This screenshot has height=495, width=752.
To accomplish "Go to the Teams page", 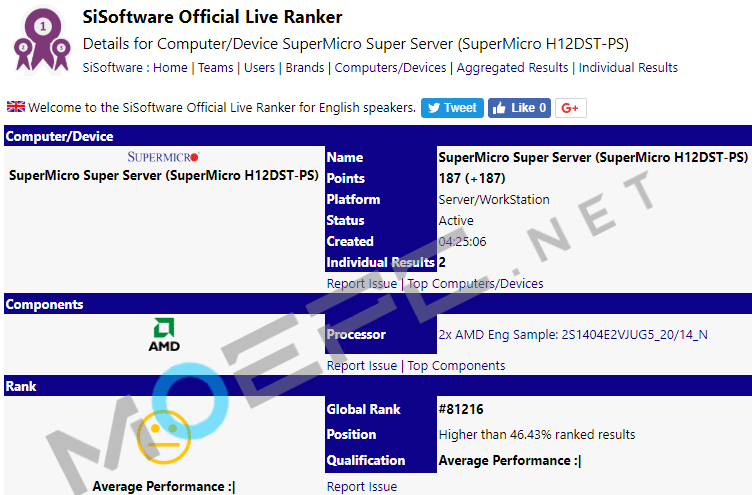I will pyautogui.click(x=215, y=68).
